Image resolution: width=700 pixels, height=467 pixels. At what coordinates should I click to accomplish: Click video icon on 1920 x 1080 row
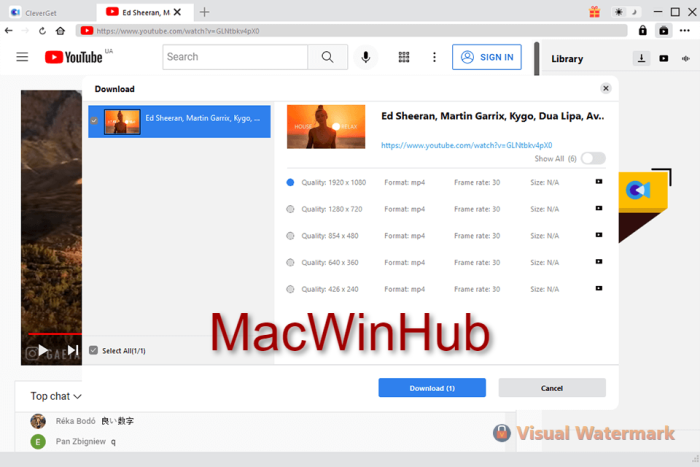[599, 182]
